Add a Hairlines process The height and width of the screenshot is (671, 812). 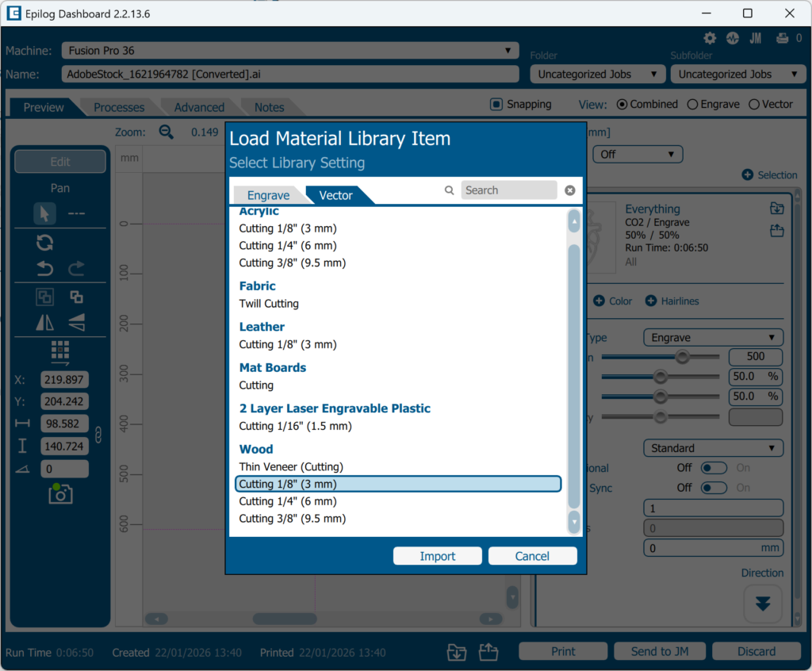coord(672,301)
